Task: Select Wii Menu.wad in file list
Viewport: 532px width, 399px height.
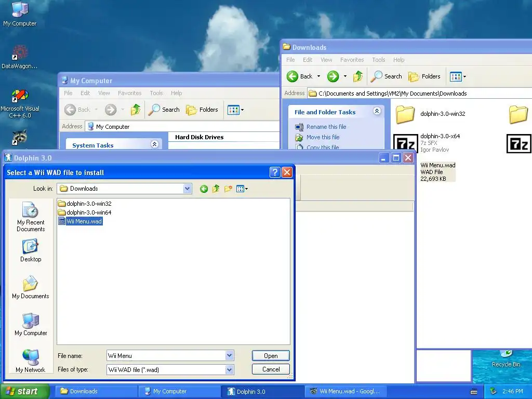Action: point(81,221)
